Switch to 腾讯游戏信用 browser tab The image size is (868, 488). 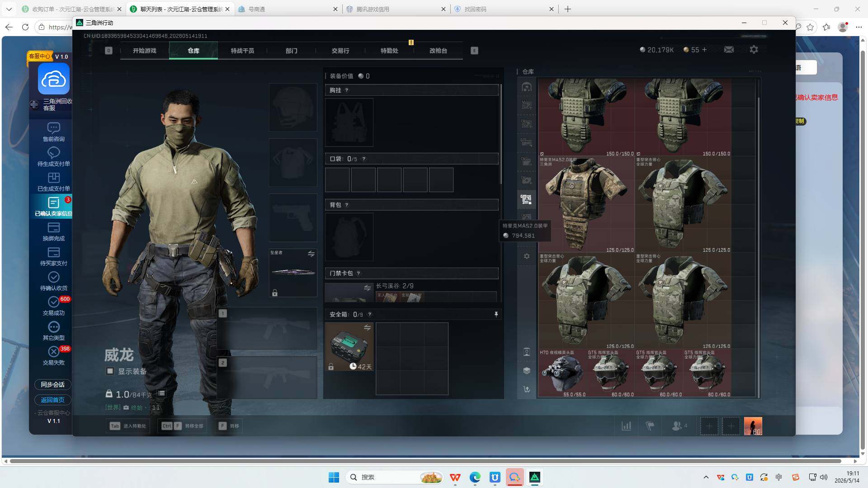coord(396,9)
